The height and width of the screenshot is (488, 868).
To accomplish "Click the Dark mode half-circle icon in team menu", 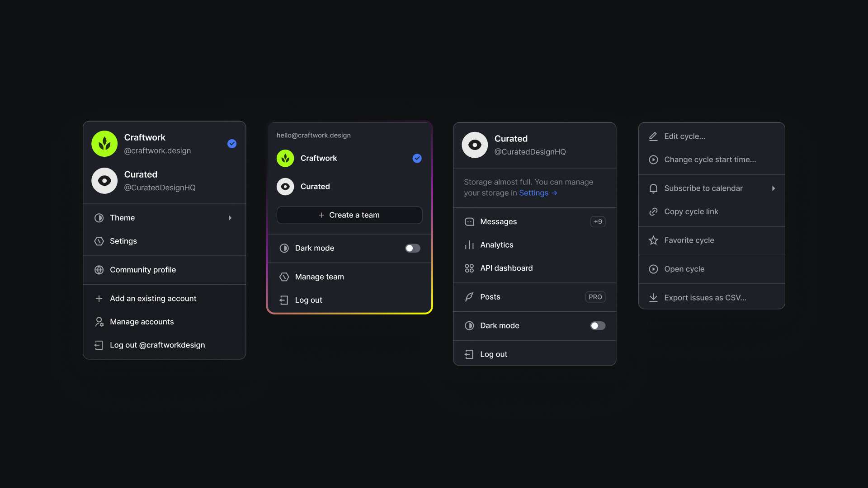I will (284, 248).
